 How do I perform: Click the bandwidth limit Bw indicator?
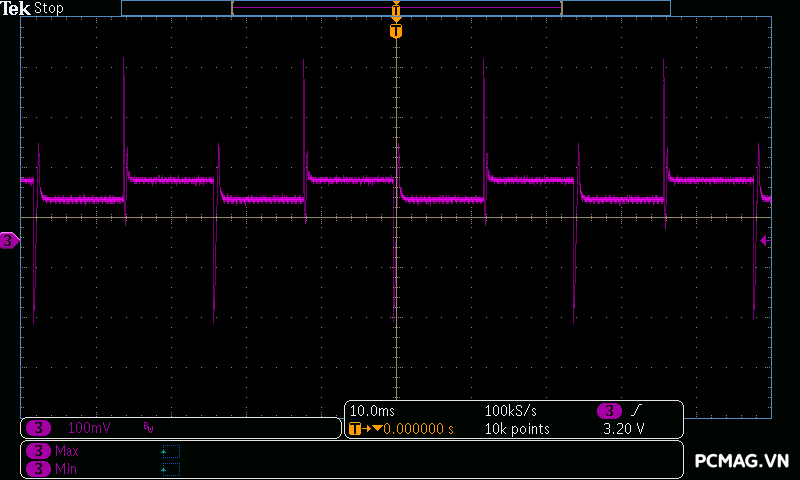pos(148,428)
